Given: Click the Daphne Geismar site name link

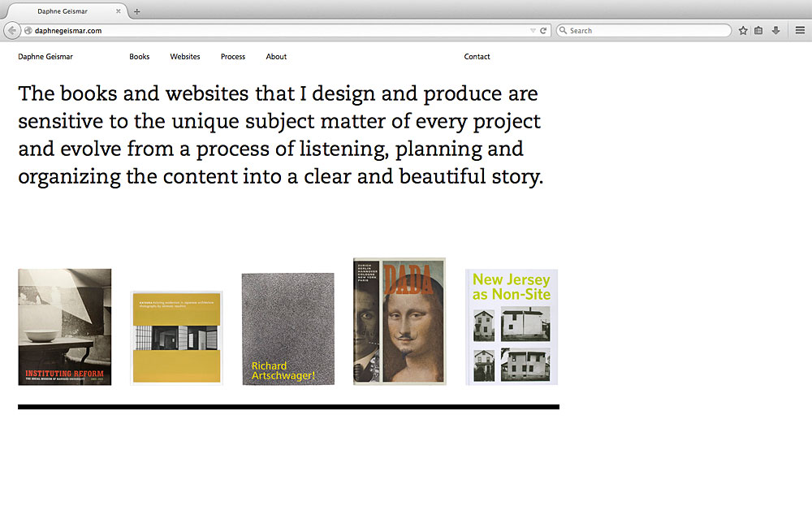Looking at the screenshot, I should 45,57.
